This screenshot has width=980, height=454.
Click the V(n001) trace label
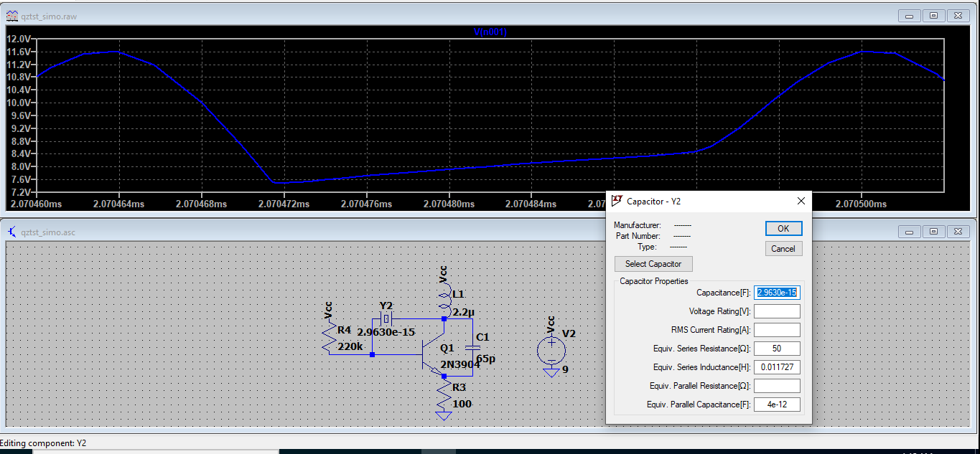490,32
